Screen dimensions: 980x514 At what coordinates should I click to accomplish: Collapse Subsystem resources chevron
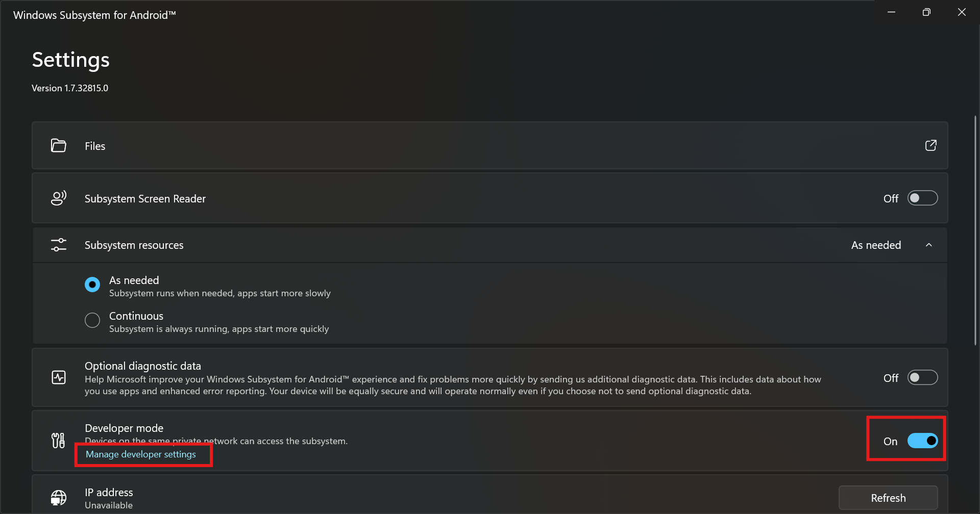click(929, 245)
